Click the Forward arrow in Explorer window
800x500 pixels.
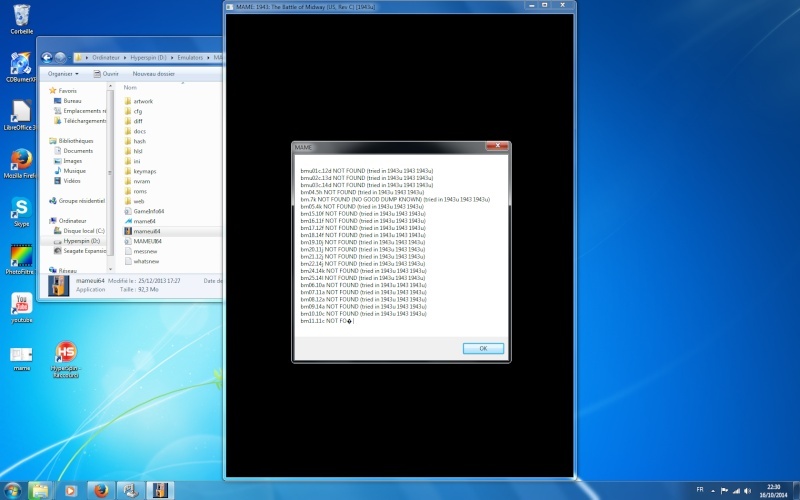60,58
